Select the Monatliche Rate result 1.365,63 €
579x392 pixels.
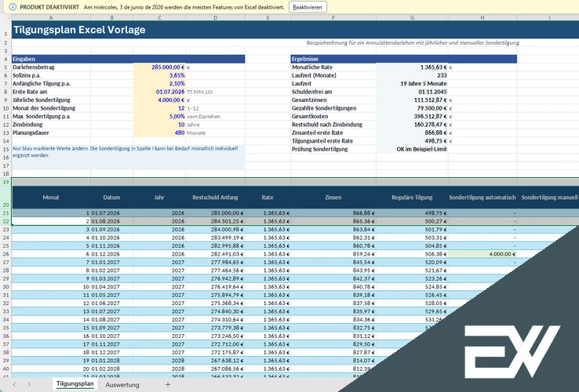[x=412, y=67]
